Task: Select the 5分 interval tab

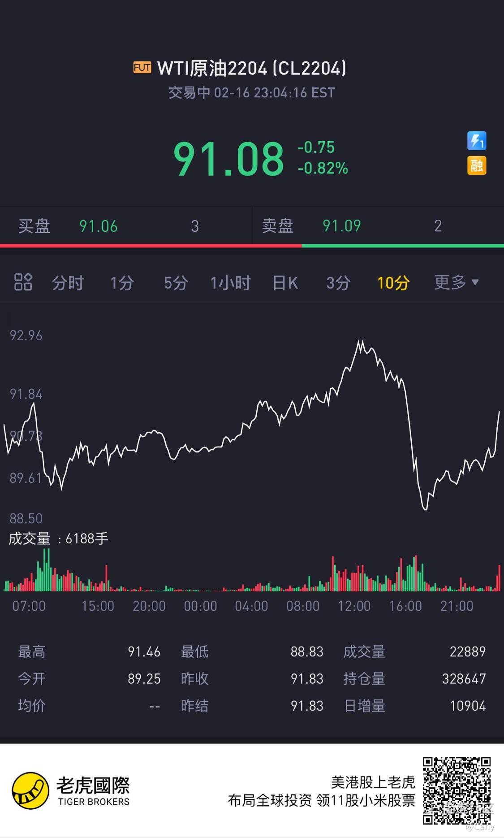Action: [176, 283]
